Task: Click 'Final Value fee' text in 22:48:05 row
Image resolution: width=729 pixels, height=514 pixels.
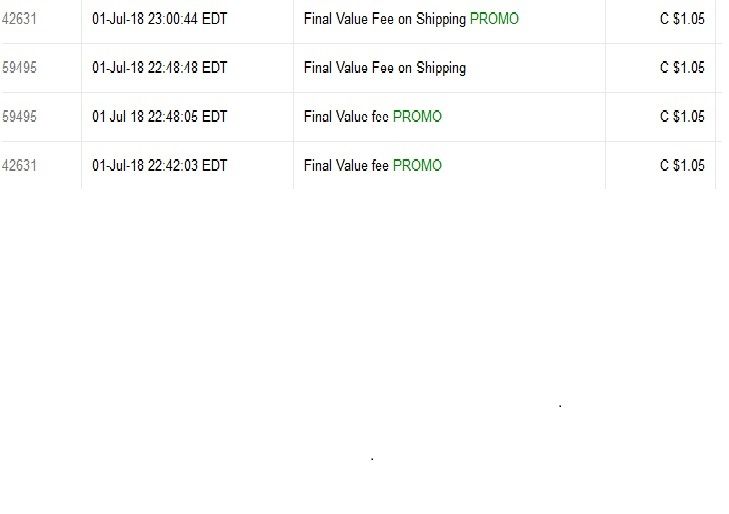Action: 346,117
